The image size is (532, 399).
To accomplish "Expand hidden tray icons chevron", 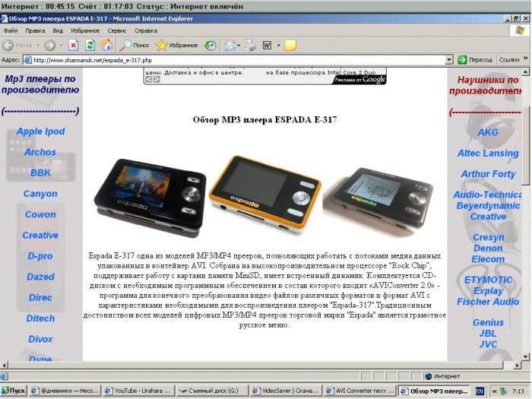I will click(494, 391).
